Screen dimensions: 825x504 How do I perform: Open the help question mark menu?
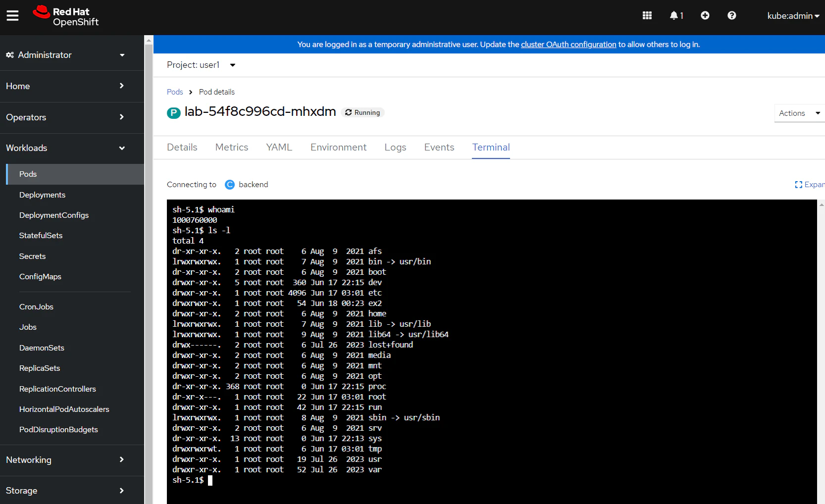[731, 16]
